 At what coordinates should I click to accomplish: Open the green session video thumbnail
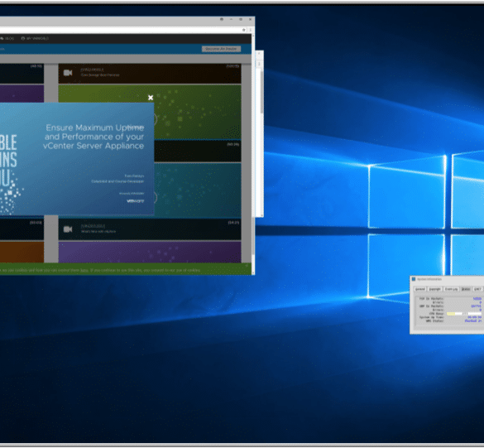[198, 112]
